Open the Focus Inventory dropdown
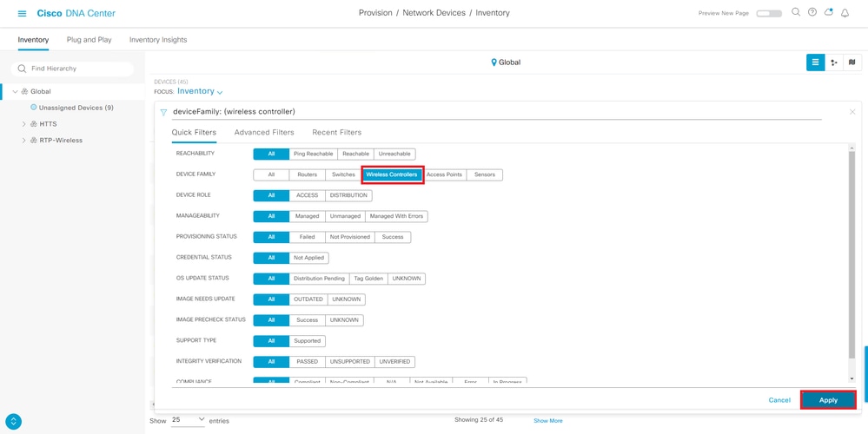This screenshot has height=434, width=868. tap(201, 91)
